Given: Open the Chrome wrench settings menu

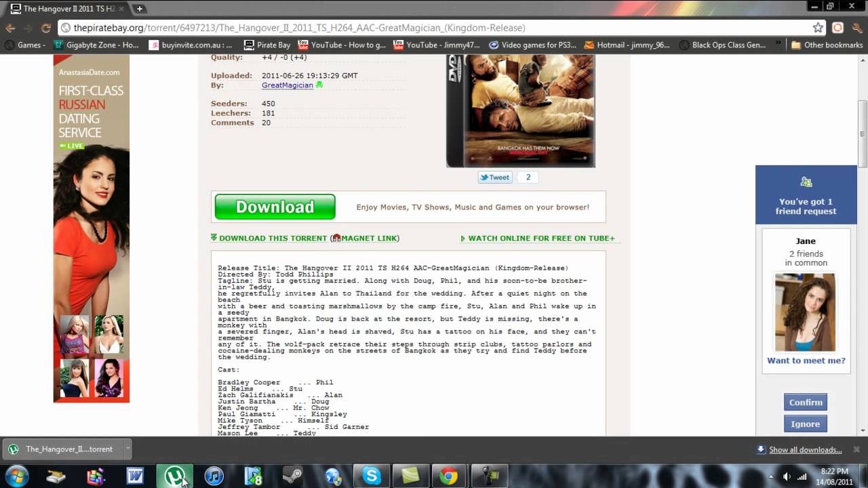Looking at the screenshot, I should (856, 28).
